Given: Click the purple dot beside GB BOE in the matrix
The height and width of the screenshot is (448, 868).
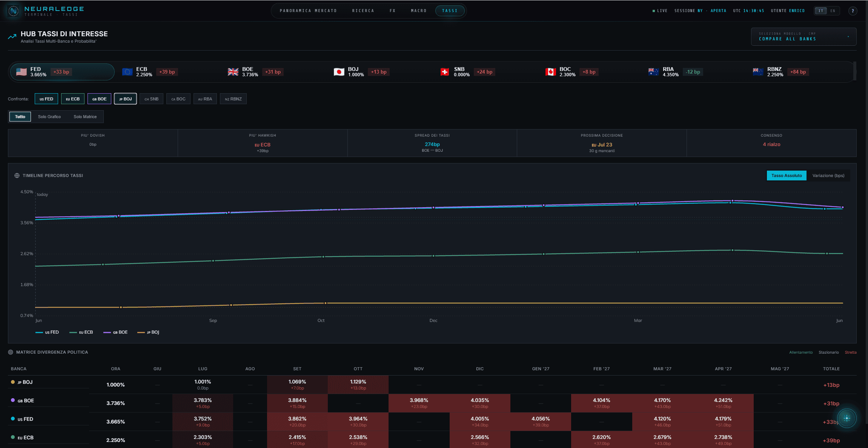Looking at the screenshot, I should 13,400.
